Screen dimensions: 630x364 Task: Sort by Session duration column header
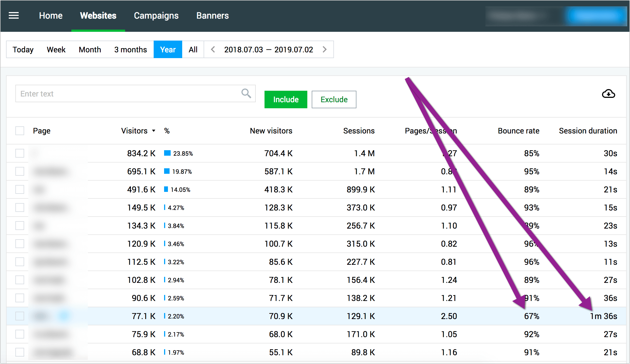tap(588, 131)
